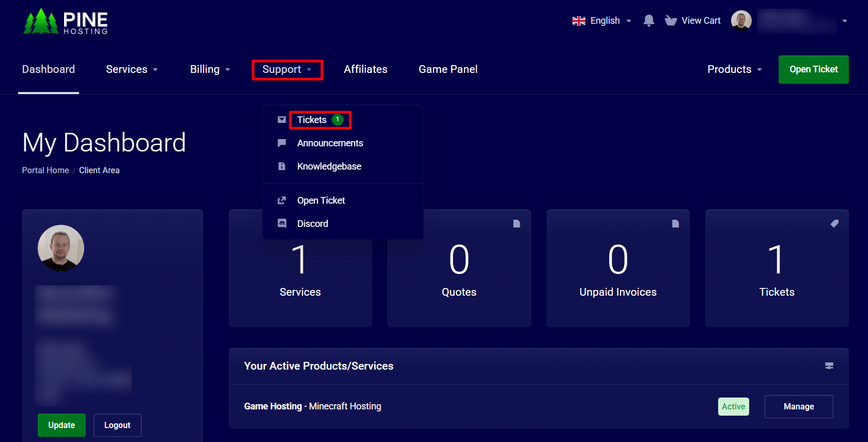This screenshot has width=868, height=442.
Task: Open the notifications bell
Action: coord(648,21)
